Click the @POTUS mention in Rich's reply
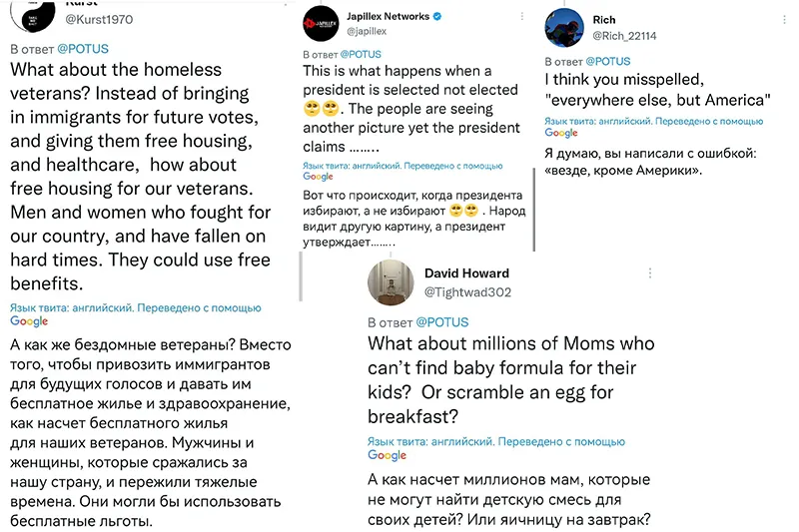The image size is (799, 532). coord(608,62)
